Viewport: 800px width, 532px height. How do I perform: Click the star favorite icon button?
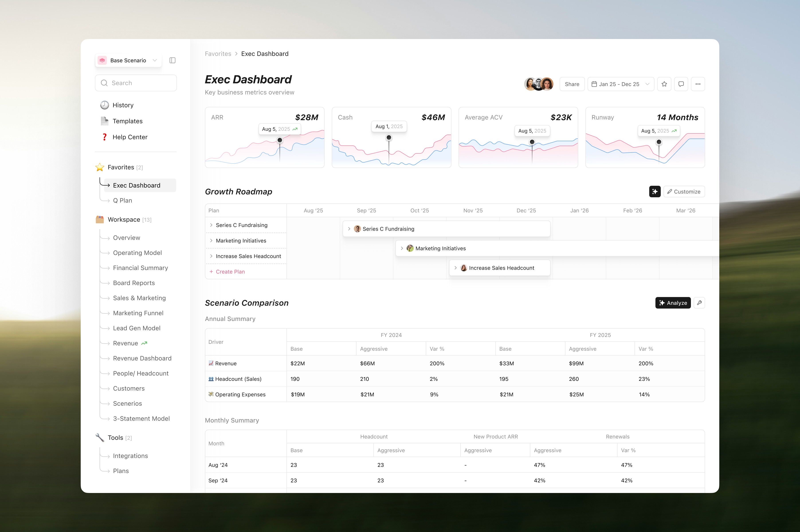(664, 84)
